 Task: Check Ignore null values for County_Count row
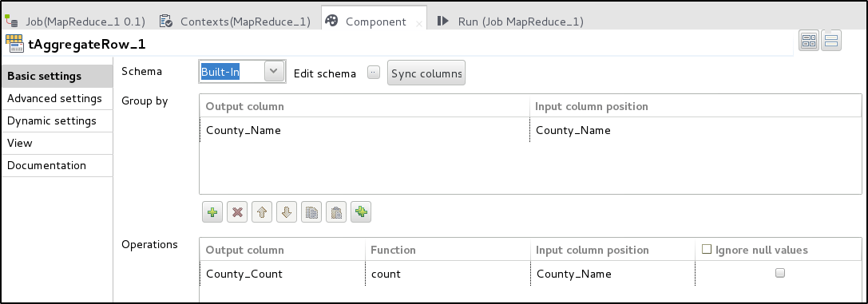tap(780, 273)
